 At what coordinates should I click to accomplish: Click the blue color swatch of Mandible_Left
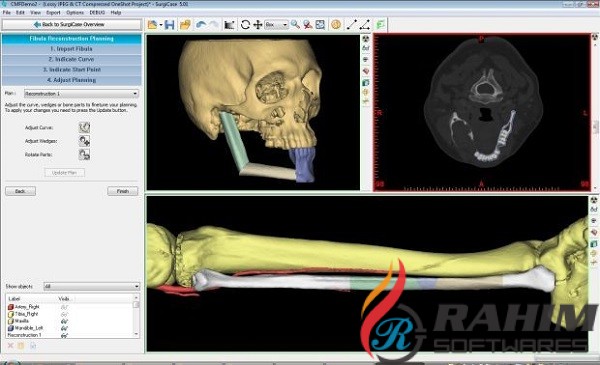pyautogui.click(x=11, y=328)
